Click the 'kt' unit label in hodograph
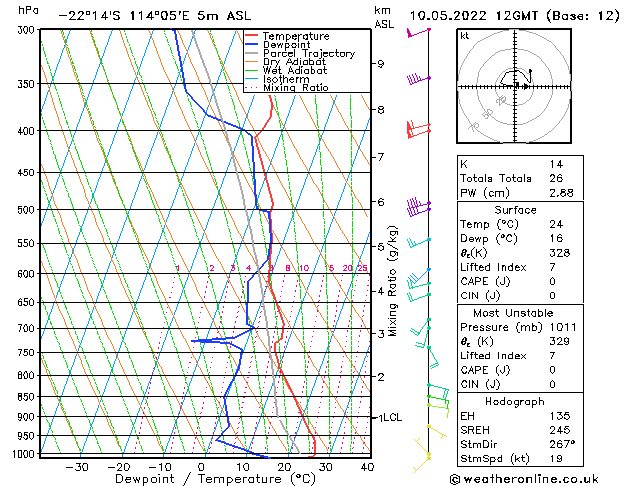 (x=465, y=36)
